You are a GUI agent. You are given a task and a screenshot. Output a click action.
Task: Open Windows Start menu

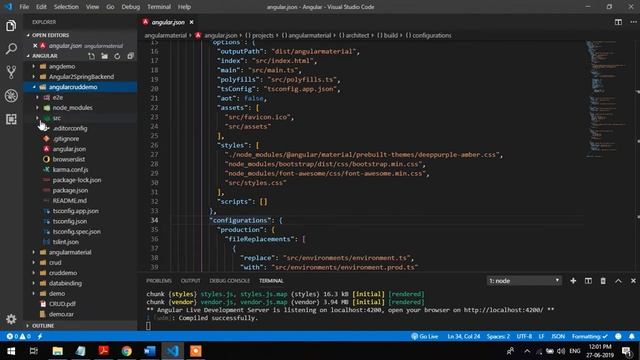pyautogui.click(x=11, y=351)
